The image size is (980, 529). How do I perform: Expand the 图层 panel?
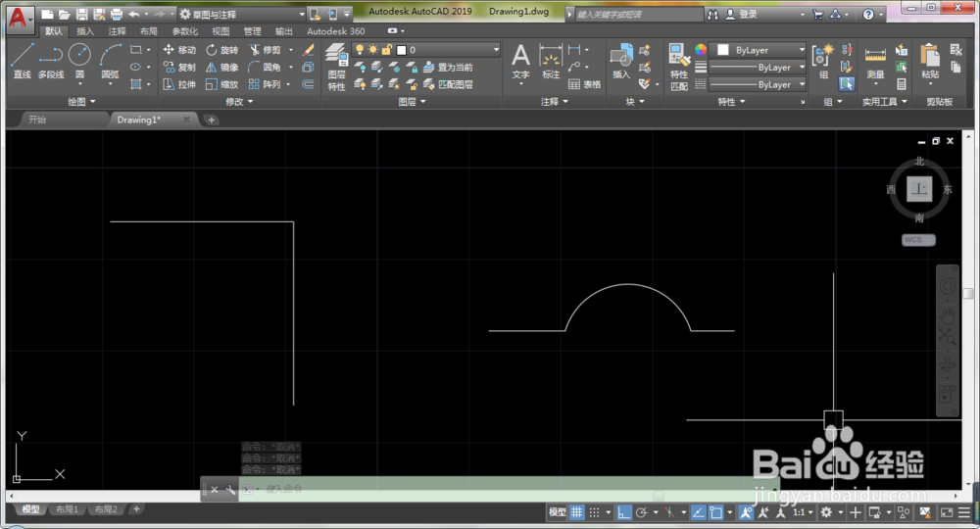click(412, 101)
